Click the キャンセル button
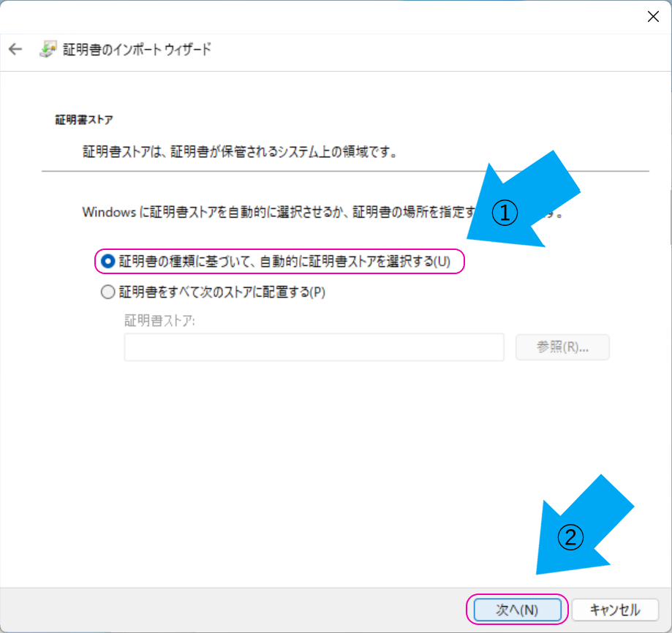 pyautogui.click(x=615, y=610)
